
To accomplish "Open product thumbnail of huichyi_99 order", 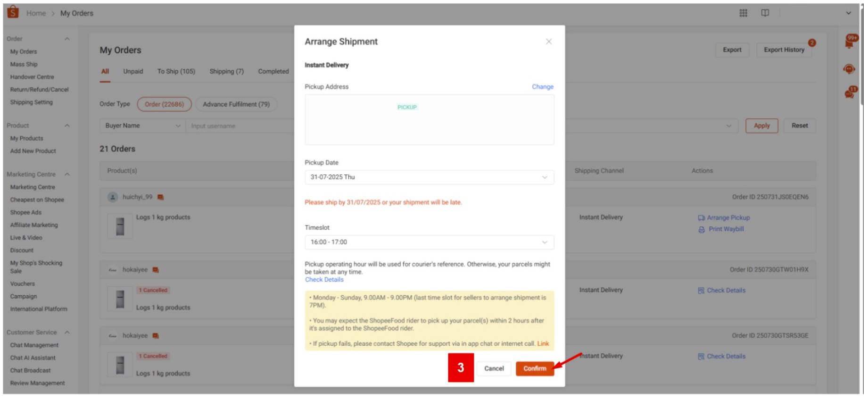I will 120,226.
